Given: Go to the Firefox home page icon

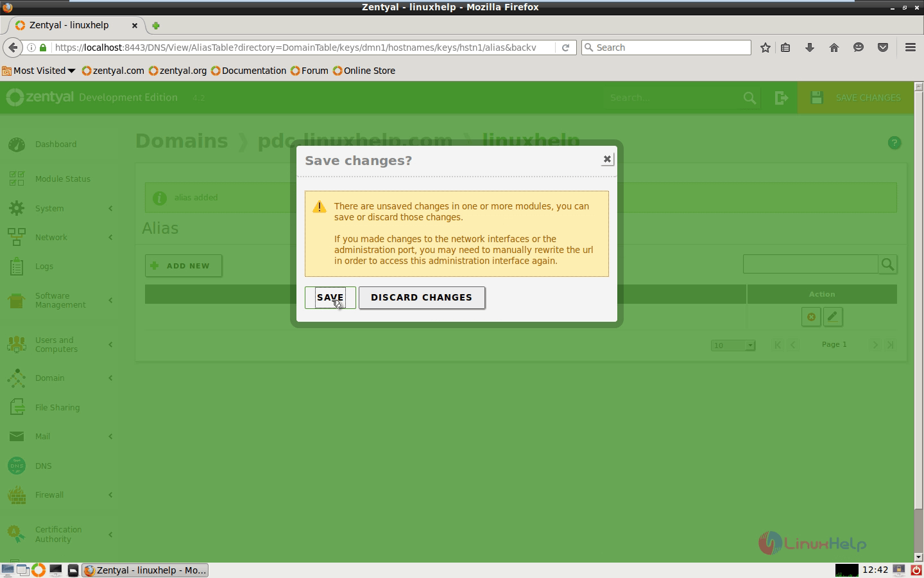Looking at the screenshot, I should (834, 48).
